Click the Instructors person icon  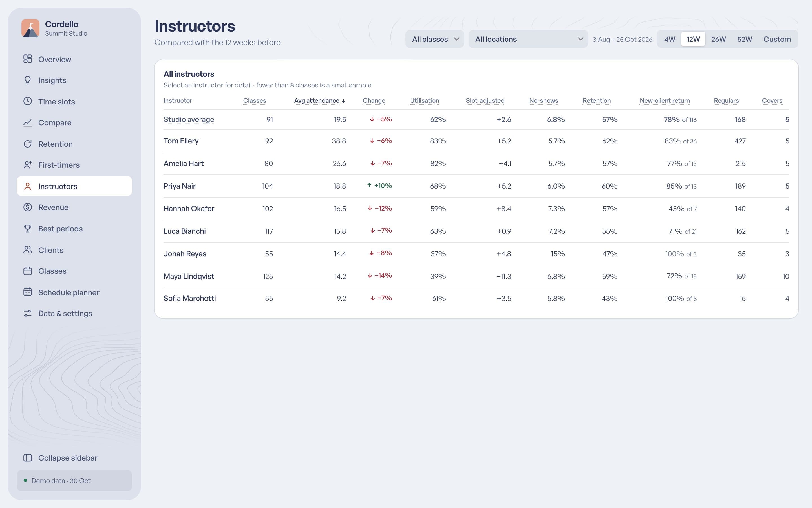point(28,186)
